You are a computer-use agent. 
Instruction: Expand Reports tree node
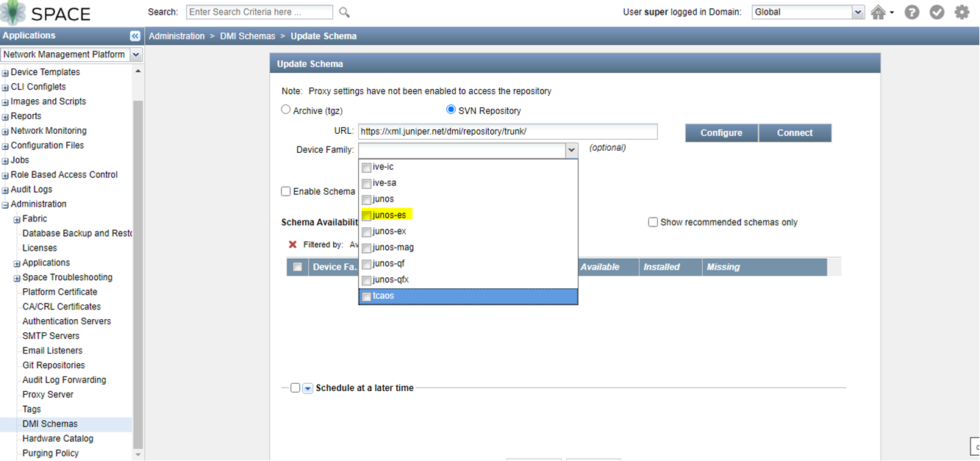click(x=5, y=117)
